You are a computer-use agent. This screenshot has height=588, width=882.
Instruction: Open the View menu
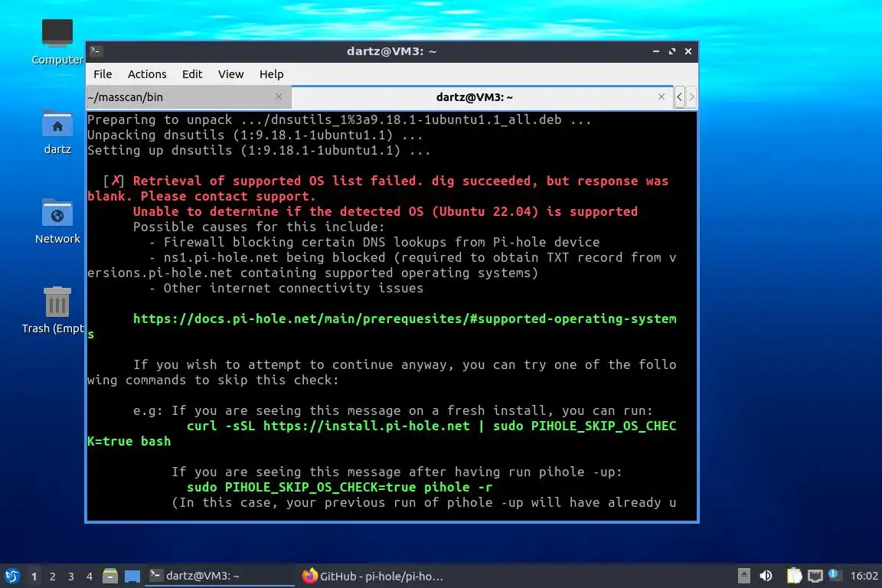[230, 74]
